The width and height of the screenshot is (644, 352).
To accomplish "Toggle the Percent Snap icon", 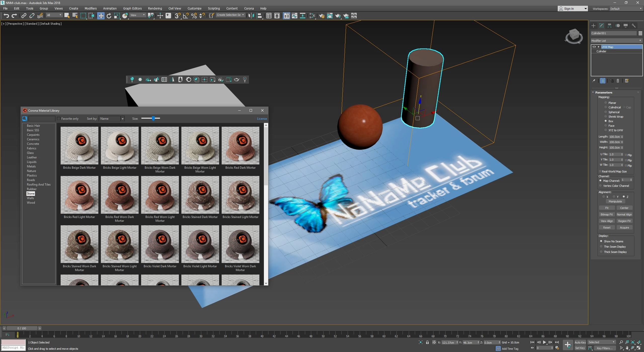I will coord(194,16).
